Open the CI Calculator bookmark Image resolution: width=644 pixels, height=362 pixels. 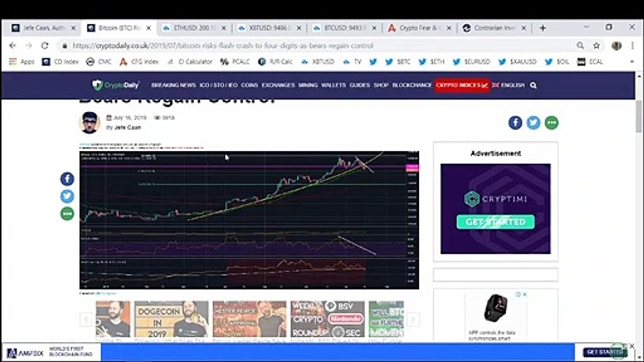click(189, 62)
